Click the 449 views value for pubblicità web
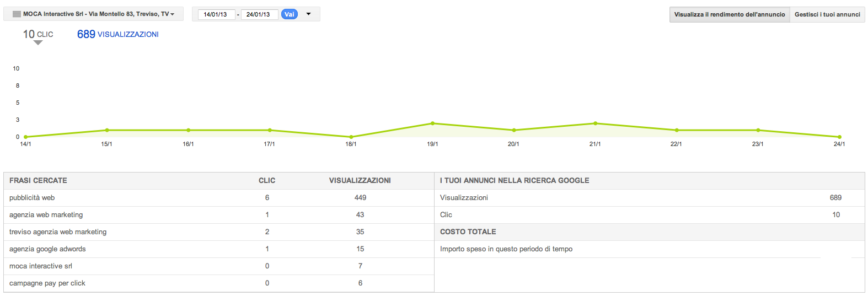 pos(361,198)
